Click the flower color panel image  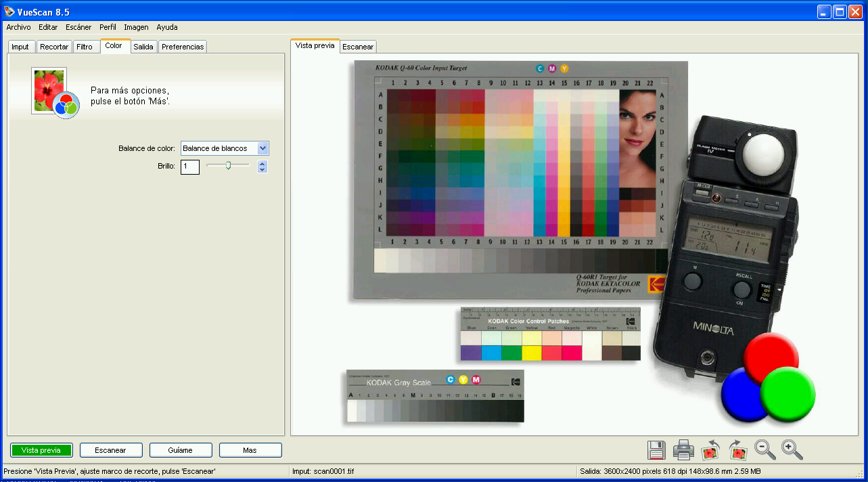(55, 93)
